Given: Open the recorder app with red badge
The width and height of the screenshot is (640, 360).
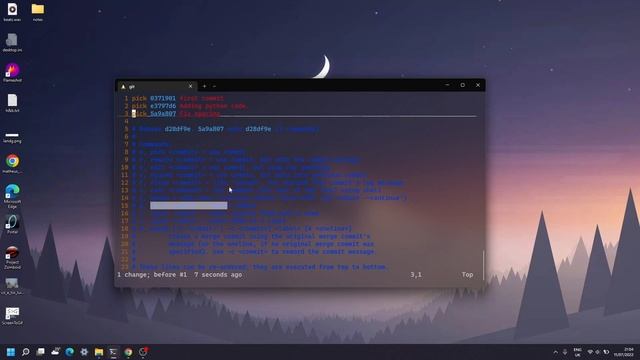Looking at the screenshot, I should (143, 352).
